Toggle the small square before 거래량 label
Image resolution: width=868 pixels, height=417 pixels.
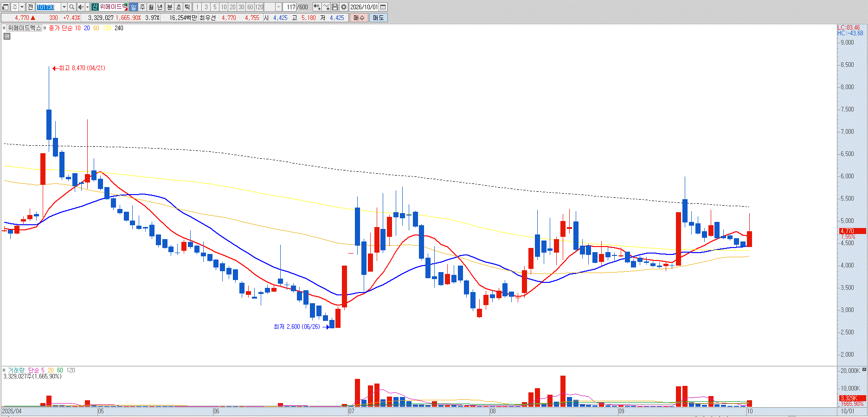pos(4,371)
